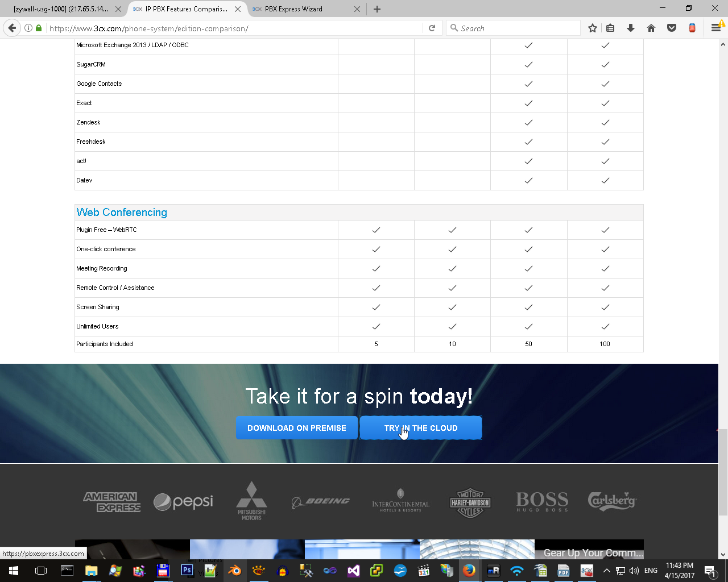
Task: Click the Datev row label
Action: tap(84, 180)
